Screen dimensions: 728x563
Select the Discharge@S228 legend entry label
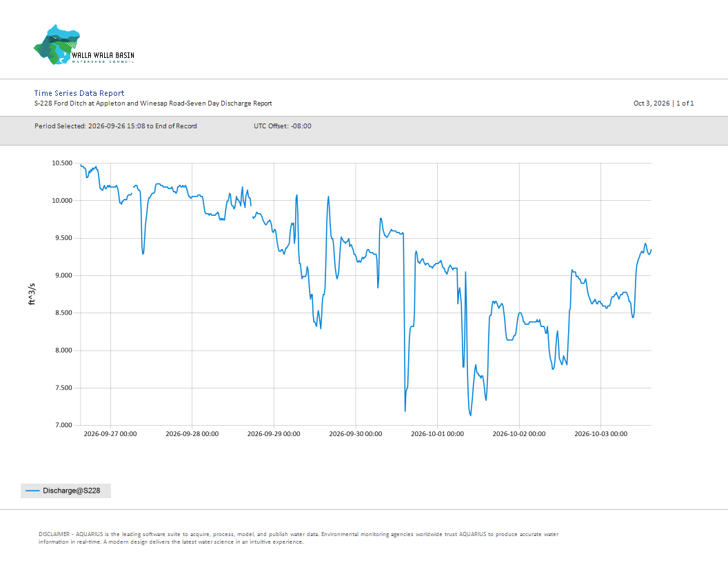[x=72, y=491]
